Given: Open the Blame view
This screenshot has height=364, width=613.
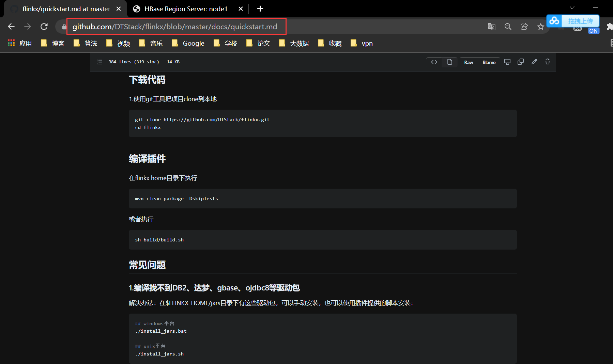Looking at the screenshot, I should [x=489, y=62].
